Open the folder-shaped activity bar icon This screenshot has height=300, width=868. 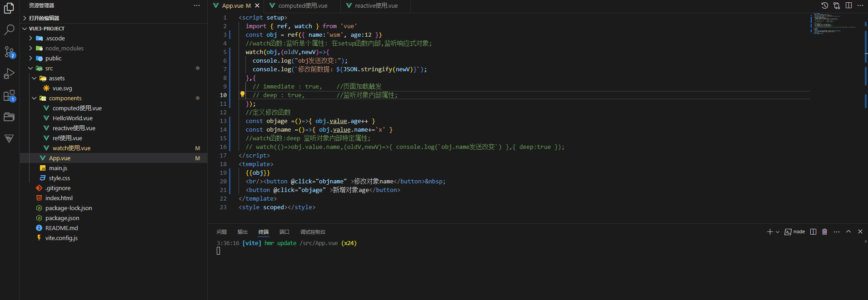click(x=9, y=117)
